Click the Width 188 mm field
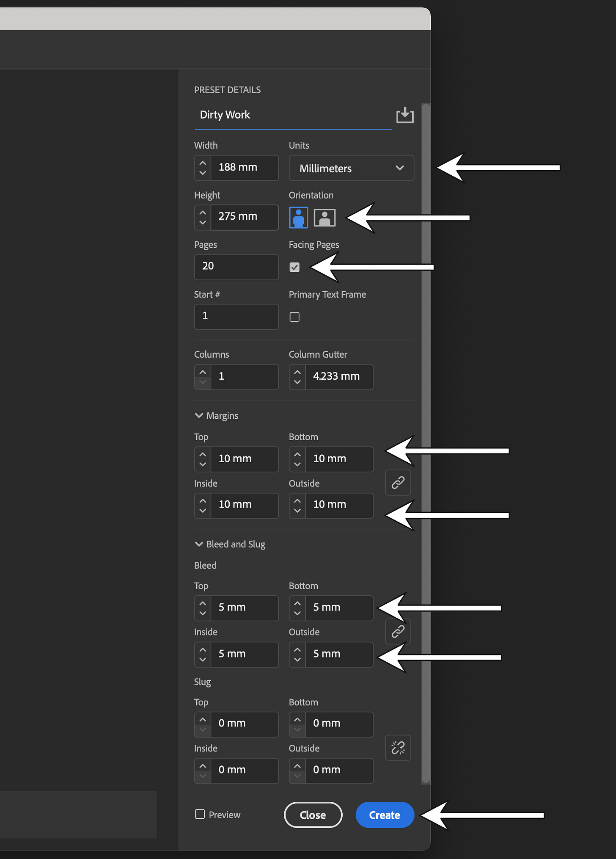The image size is (616, 859). click(245, 168)
